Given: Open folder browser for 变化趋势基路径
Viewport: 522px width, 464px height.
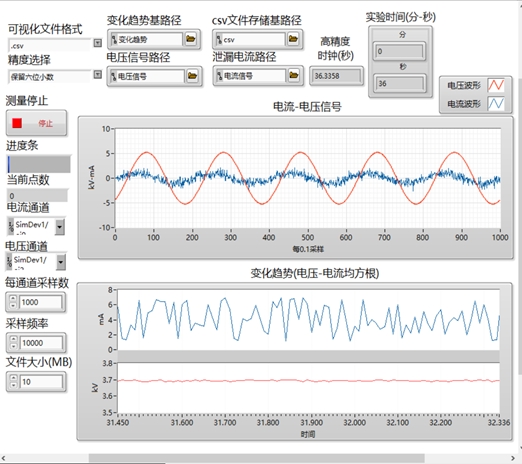Looking at the screenshot, I should click(x=191, y=39).
